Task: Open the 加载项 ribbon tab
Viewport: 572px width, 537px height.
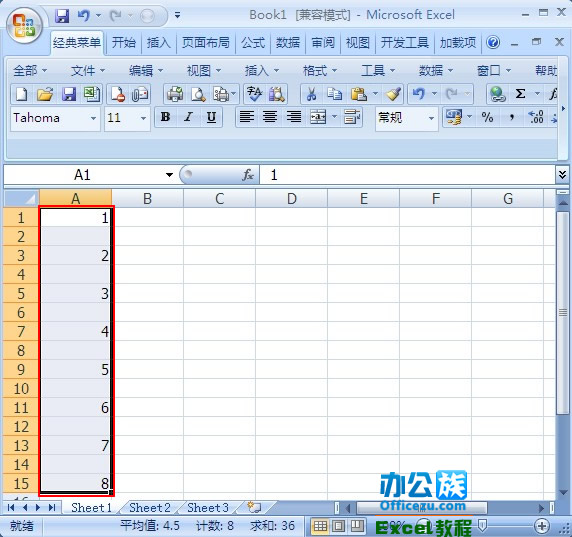Action: (458, 43)
